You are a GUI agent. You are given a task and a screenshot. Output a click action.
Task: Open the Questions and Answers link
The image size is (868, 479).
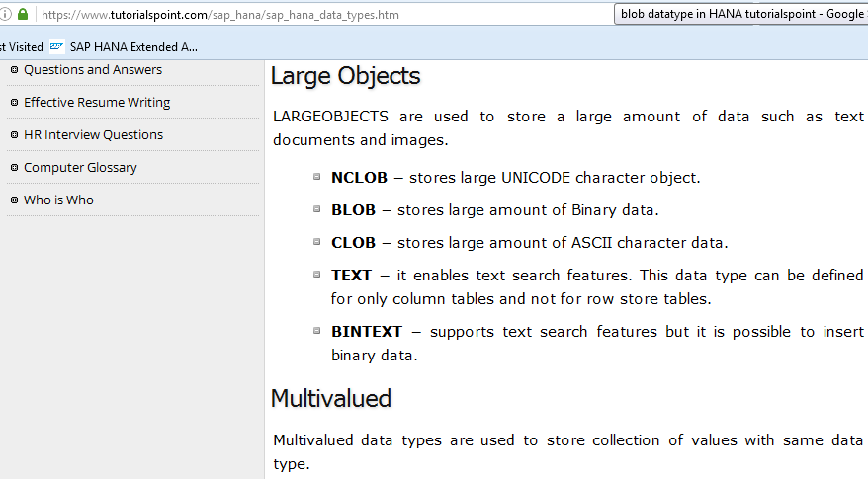point(93,70)
